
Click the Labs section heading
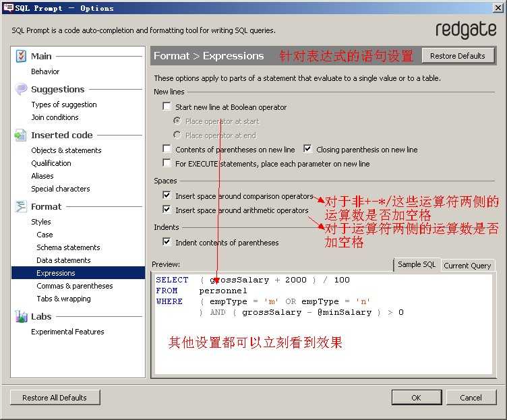pos(41,317)
